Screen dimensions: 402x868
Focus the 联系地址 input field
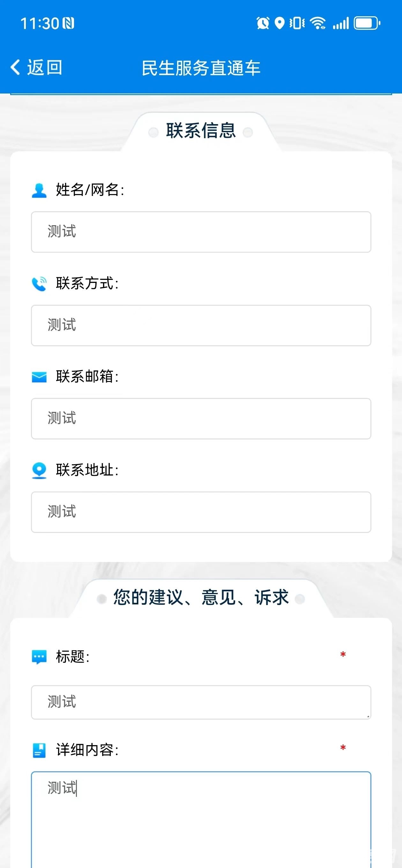pyautogui.click(x=201, y=512)
